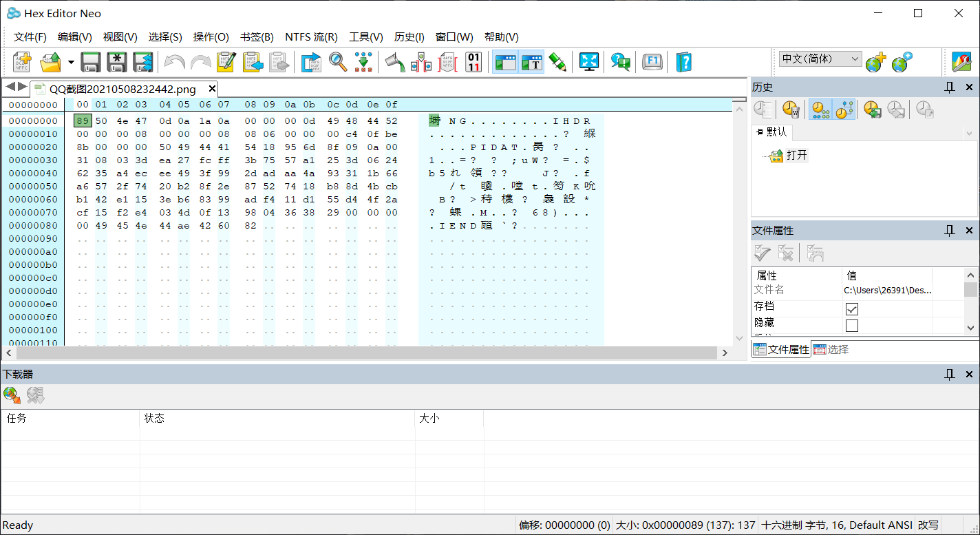Viewport: 980px width, 535px height.
Task: Close the 历史 panel
Action: (x=969, y=87)
